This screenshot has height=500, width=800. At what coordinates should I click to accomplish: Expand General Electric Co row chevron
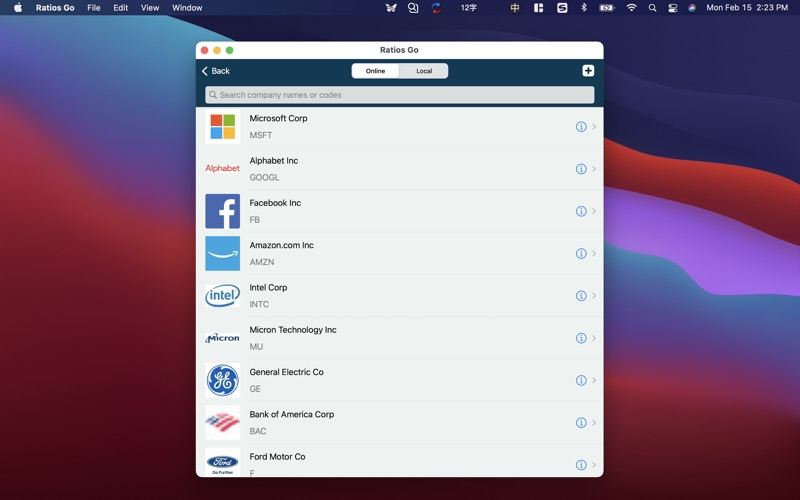[594, 381]
